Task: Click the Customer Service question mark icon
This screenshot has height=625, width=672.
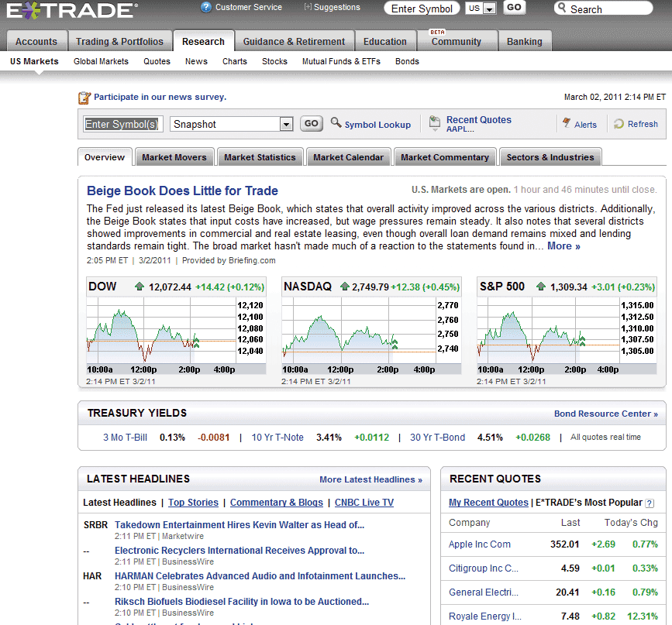Action: coord(206,7)
